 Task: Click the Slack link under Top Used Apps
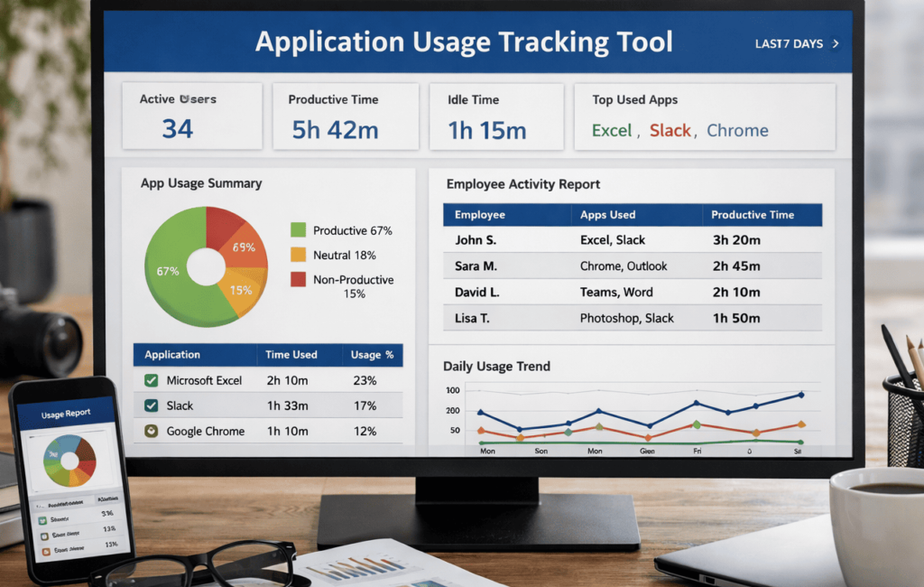[x=670, y=130]
